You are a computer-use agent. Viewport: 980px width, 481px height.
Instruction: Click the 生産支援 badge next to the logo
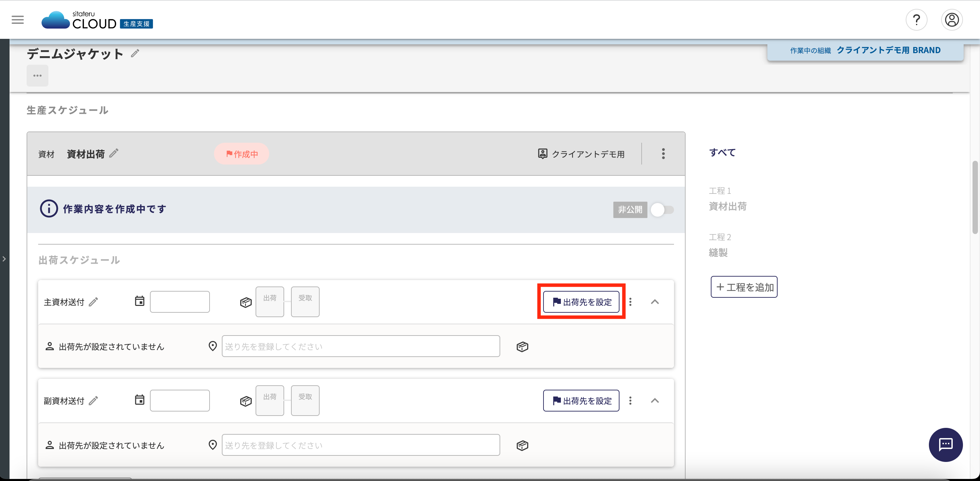pos(136,24)
